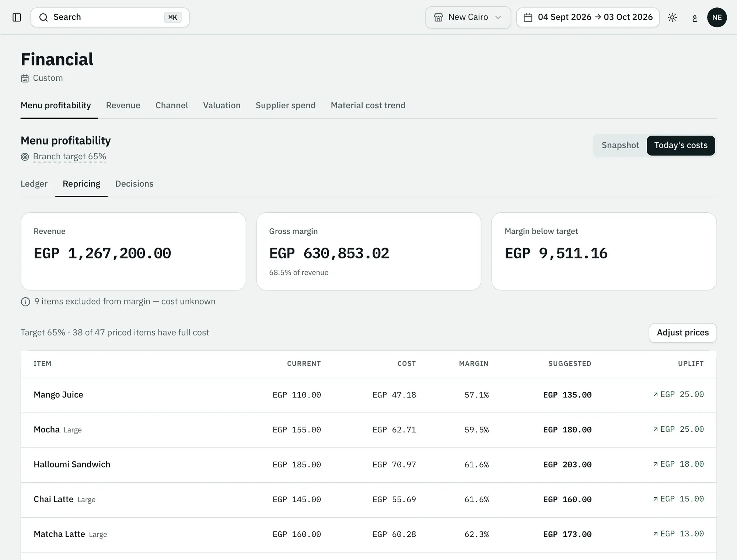Select the Mango Juice row name
This screenshot has height=560, width=737.
click(58, 395)
